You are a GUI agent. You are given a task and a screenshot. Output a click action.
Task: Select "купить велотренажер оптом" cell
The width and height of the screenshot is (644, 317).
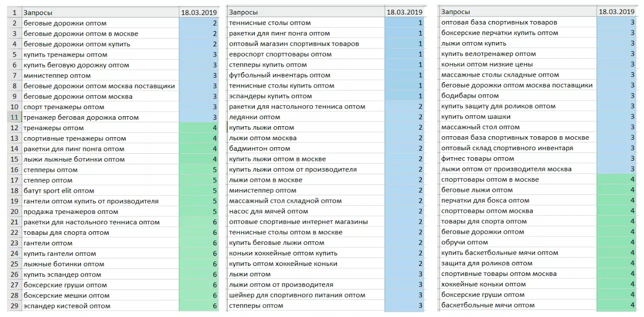click(518, 54)
